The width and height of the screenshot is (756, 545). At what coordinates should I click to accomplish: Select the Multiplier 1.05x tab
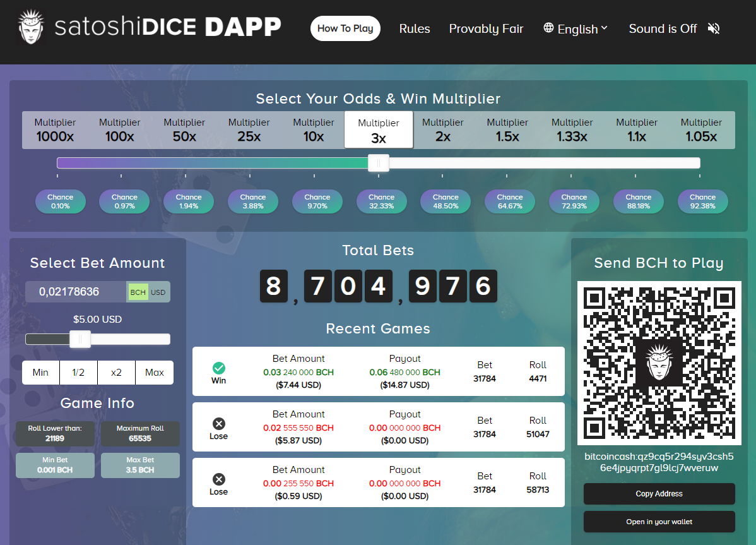[x=701, y=130]
